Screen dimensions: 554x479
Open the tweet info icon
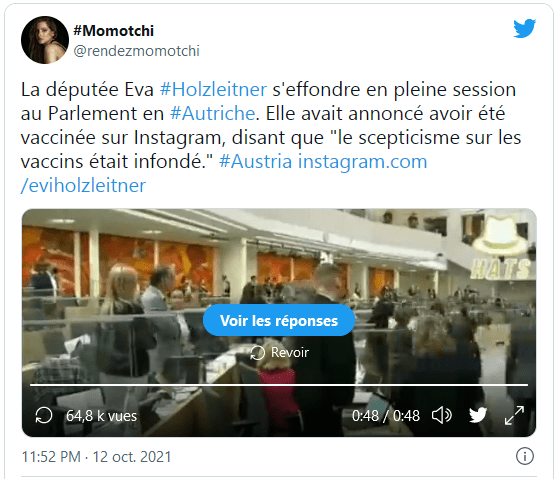click(525, 456)
